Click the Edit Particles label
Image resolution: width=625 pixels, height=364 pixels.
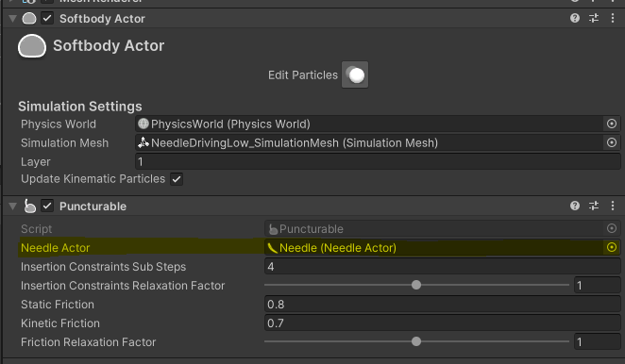302,74
